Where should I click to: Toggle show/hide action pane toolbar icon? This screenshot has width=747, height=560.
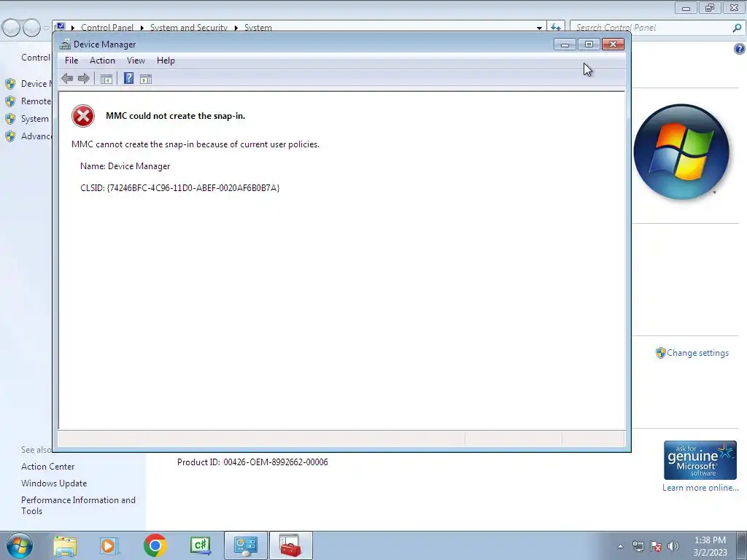146,79
